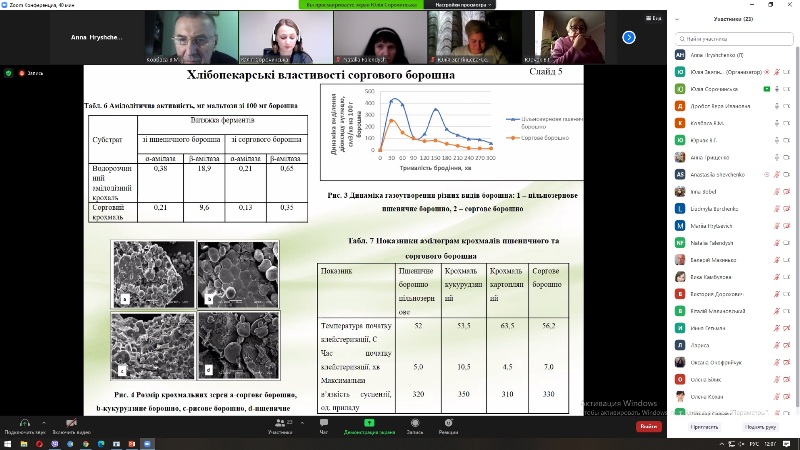This screenshot has width=800, height=450.
Task: Open the Participants panel icon in toolbar
Action: point(280,423)
